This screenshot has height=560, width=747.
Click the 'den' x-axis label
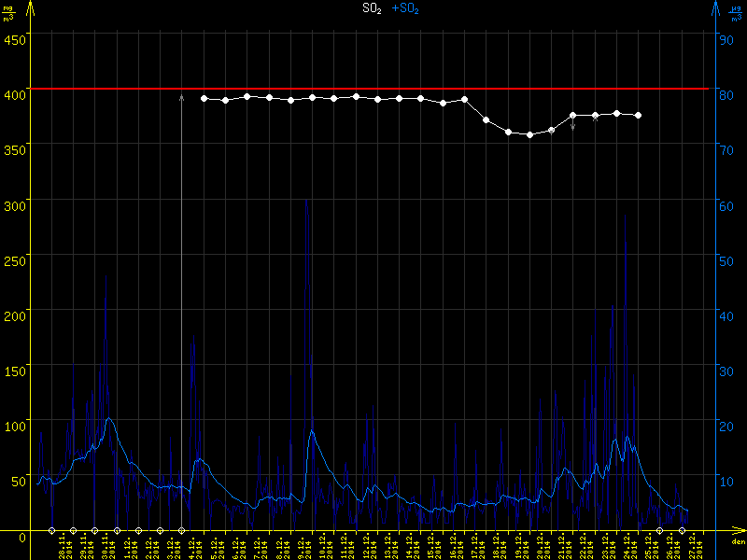[x=737, y=542]
